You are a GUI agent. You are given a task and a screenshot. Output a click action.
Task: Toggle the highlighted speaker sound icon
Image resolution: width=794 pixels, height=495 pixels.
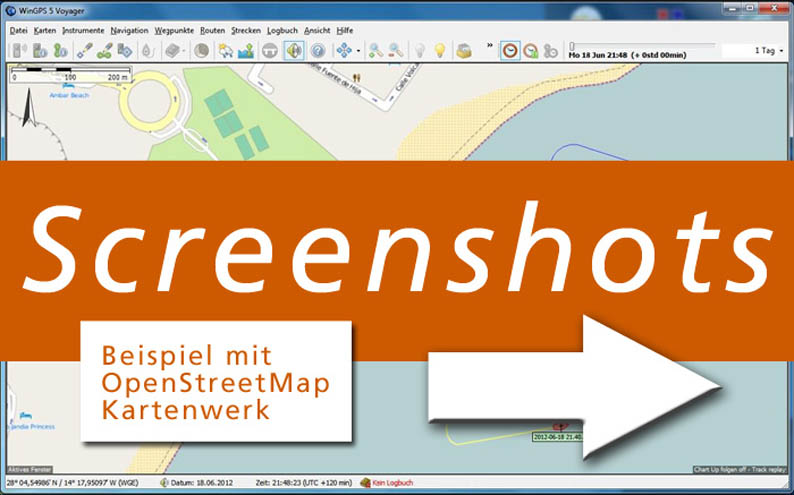(x=294, y=50)
